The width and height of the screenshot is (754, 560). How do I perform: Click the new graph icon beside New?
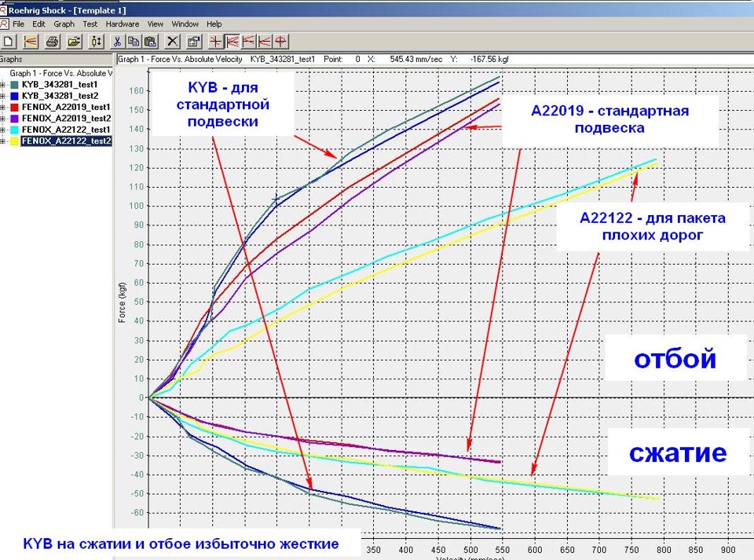click(x=31, y=42)
